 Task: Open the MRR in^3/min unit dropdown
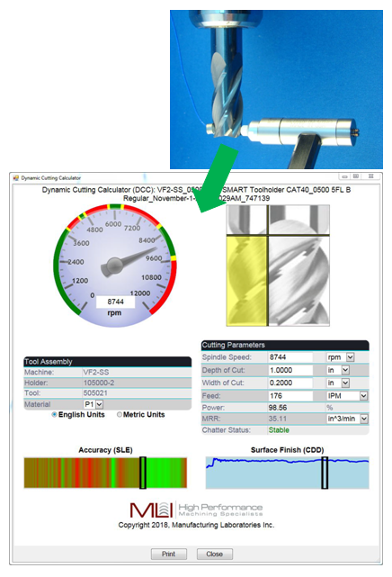[364, 419]
